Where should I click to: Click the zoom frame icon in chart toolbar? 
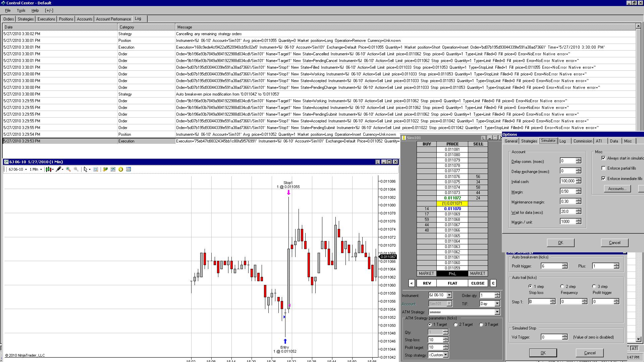[96, 169]
